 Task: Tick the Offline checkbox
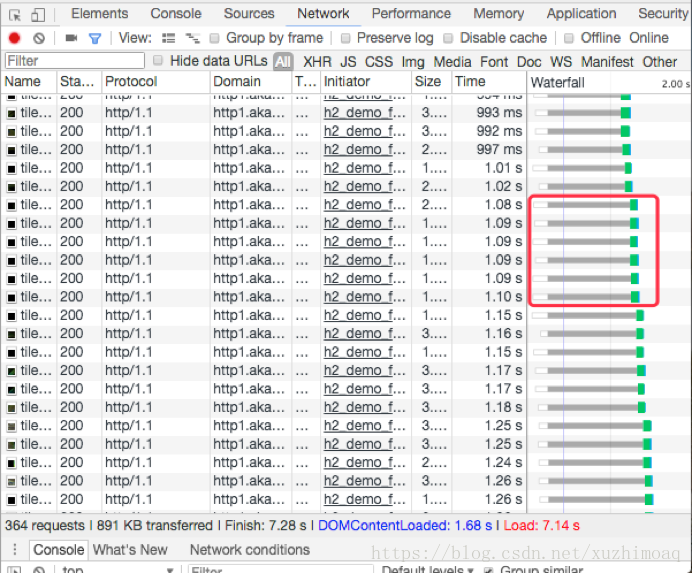pyautogui.click(x=569, y=38)
